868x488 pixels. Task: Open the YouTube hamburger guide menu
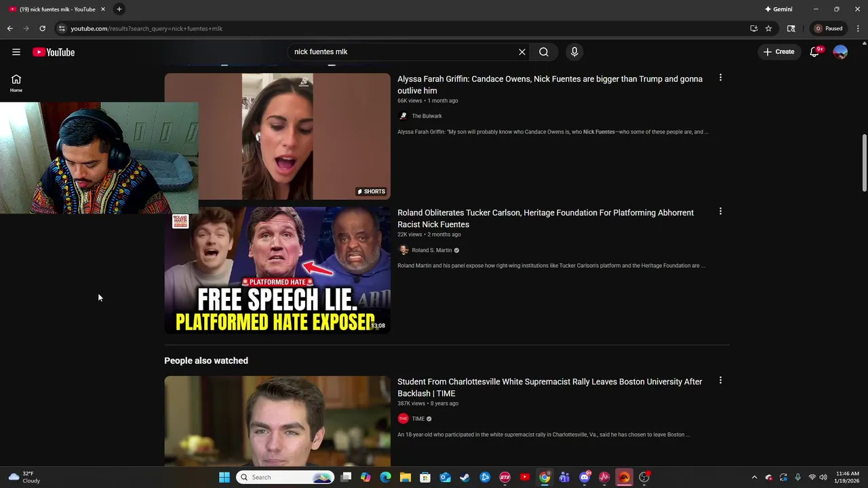[x=16, y=52]
